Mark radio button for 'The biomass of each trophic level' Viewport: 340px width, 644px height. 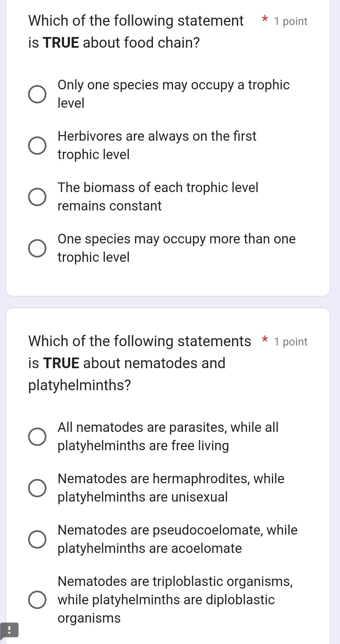(37, 197)
